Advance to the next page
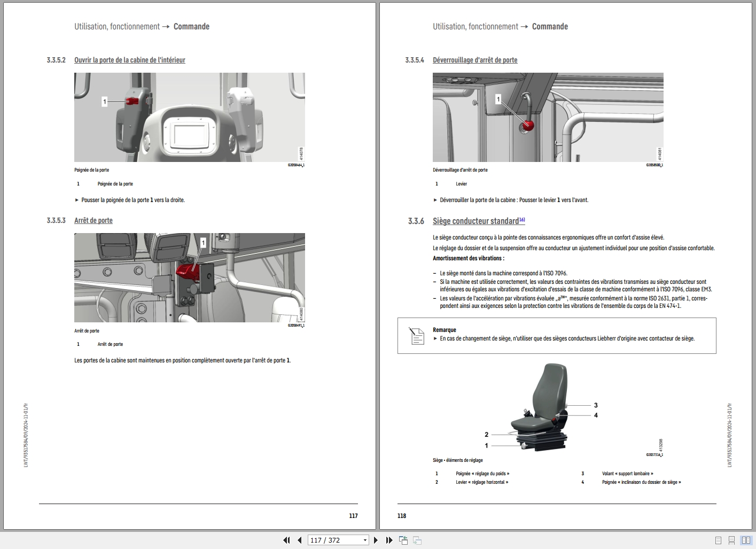The width and height of the screenshot is (756, 549). 376,540
